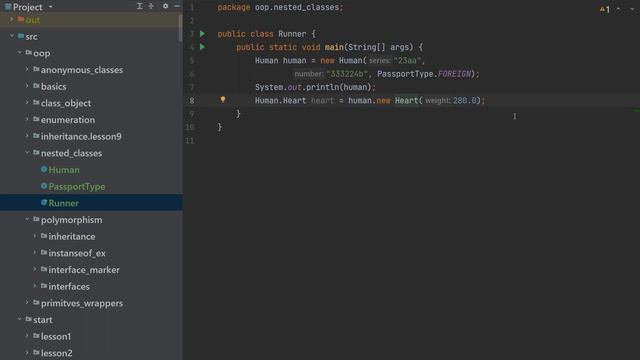The width and height of the screenshot is (640, 360).
Task: Select the inheritance.lesson9 package
Action: tap(81, 137)
